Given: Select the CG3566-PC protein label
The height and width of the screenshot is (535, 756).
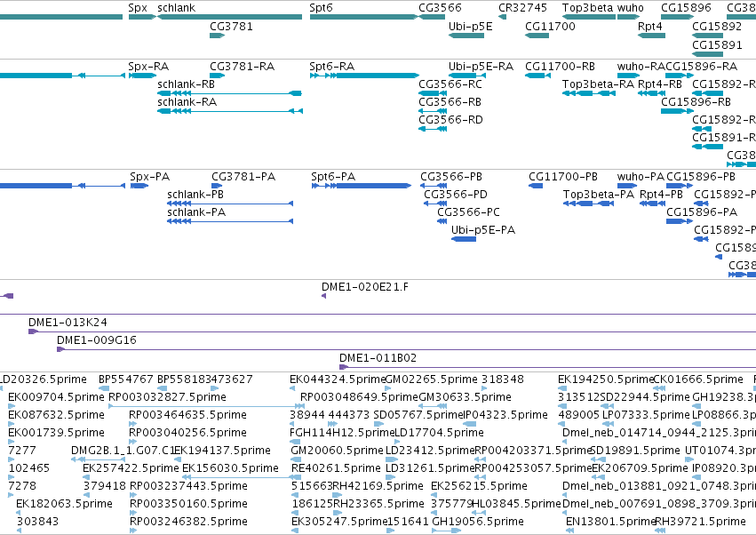Looking at the screenshot, I should pyautogui.click(x=468, y=212).
